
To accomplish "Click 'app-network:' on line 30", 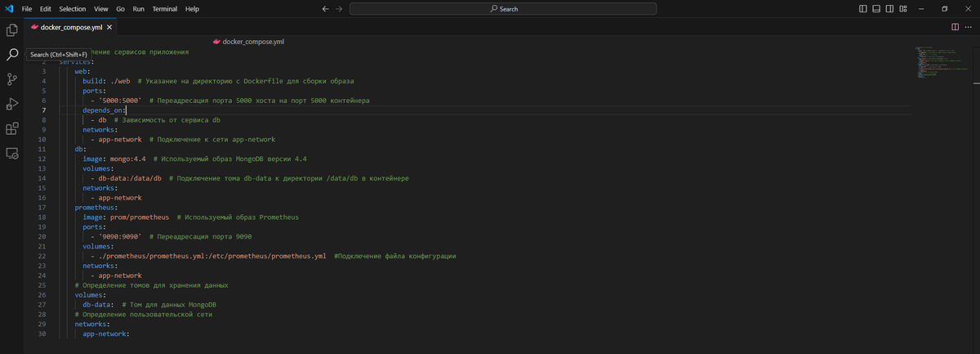I will tap(106, 334).
